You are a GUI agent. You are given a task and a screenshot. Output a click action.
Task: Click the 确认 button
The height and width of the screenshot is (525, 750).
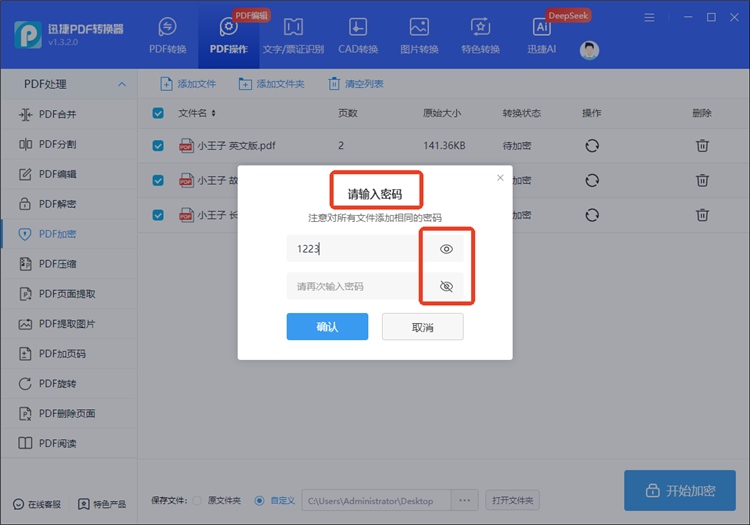(327, 327)
